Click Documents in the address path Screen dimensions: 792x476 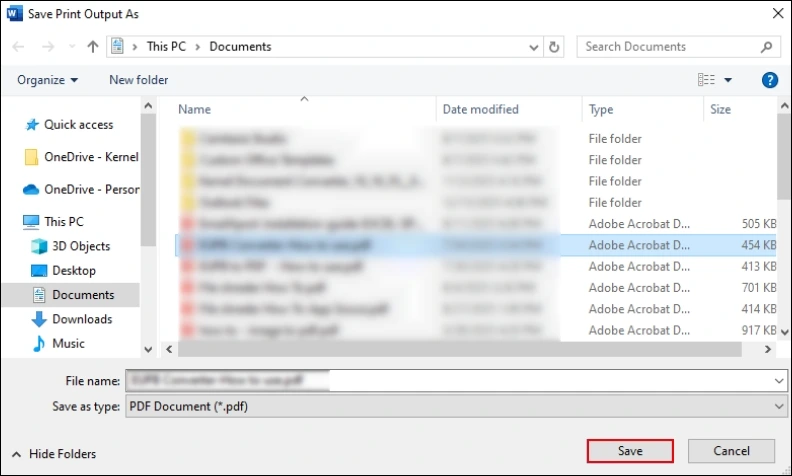click(240, 46)
